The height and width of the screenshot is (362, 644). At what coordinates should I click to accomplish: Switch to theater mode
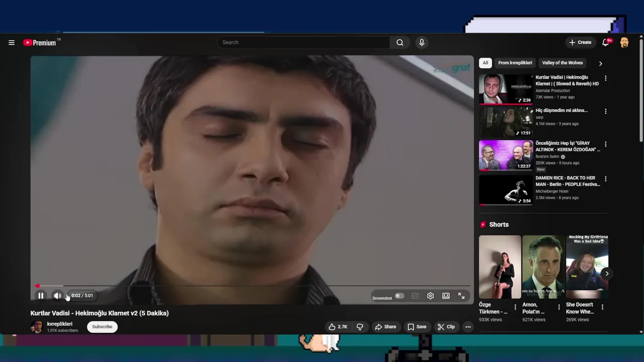click(446, 296)
